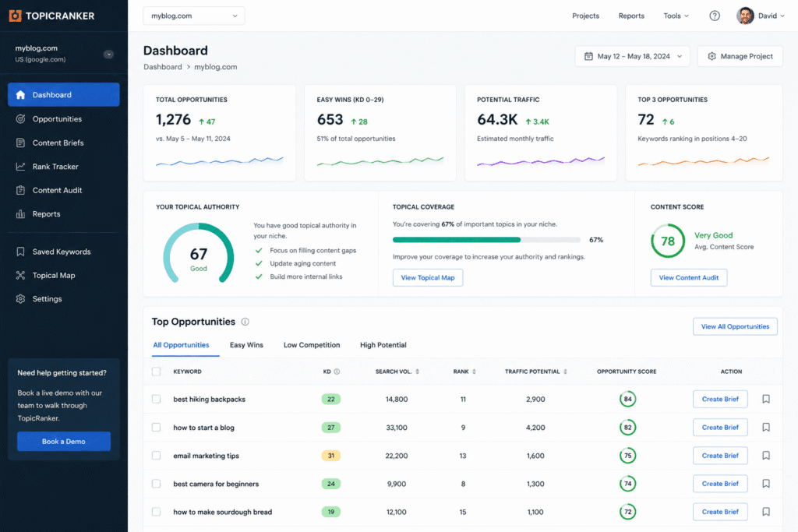Open the myblog.com project dropdown in top bar
This screenshot has width=798, height=532.
(194, 16)
